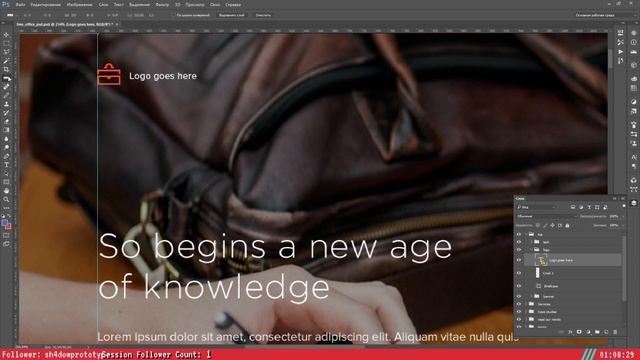
Task: Select the Pen tool
Action: tap(6, 156)
